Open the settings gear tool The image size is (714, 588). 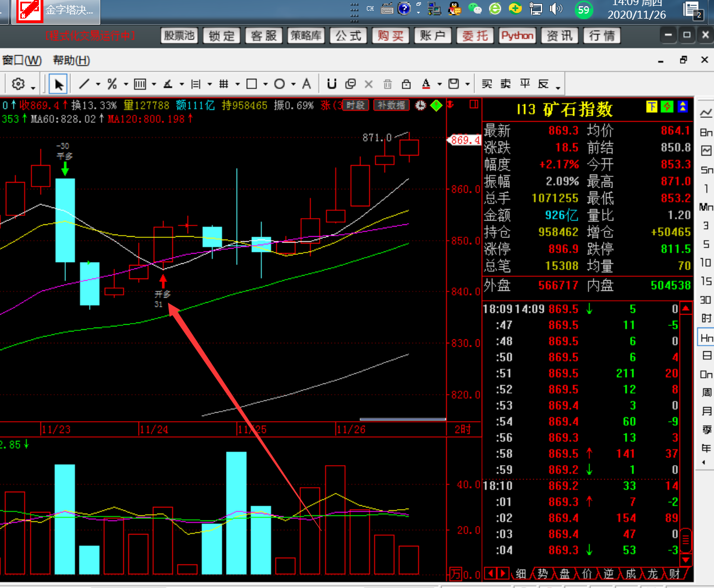tap(18, 84)
